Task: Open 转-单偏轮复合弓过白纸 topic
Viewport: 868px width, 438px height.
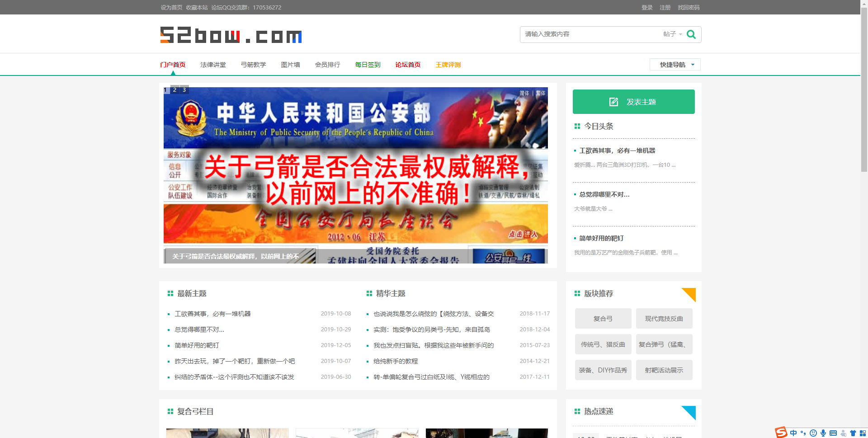Action: [x=431, y=377]
